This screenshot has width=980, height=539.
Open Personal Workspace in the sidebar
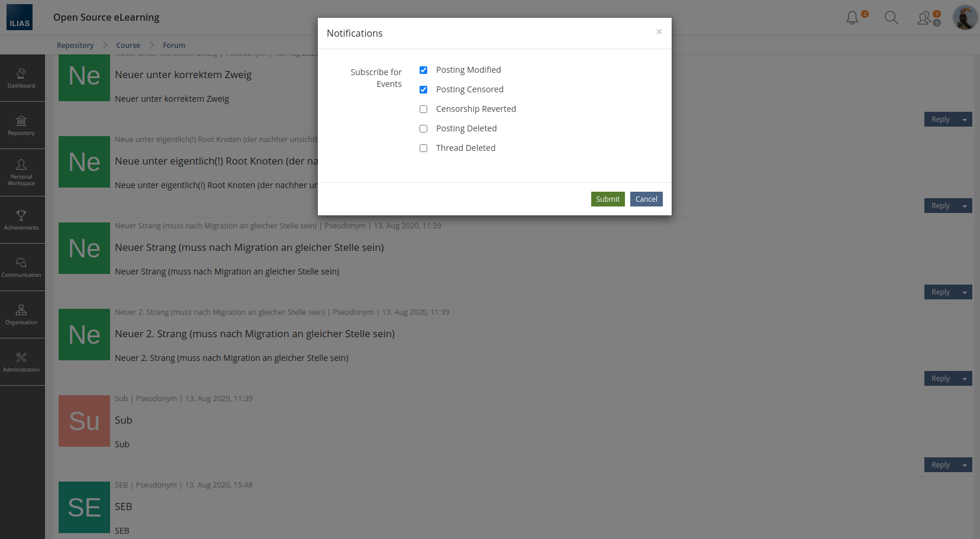tap(21, 173)
